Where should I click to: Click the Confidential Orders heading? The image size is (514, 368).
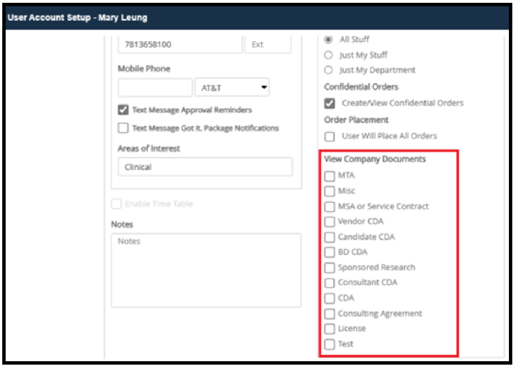click(x=361, y=87)
